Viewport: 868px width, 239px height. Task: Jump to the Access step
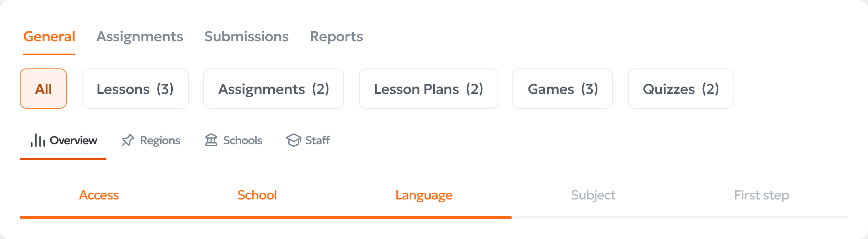[99, 195]
